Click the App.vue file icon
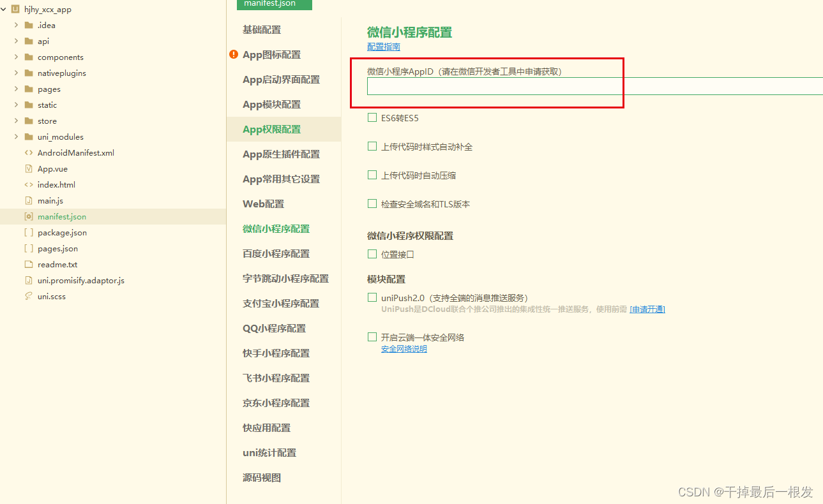823x504 pixels. tap(28, 169)
